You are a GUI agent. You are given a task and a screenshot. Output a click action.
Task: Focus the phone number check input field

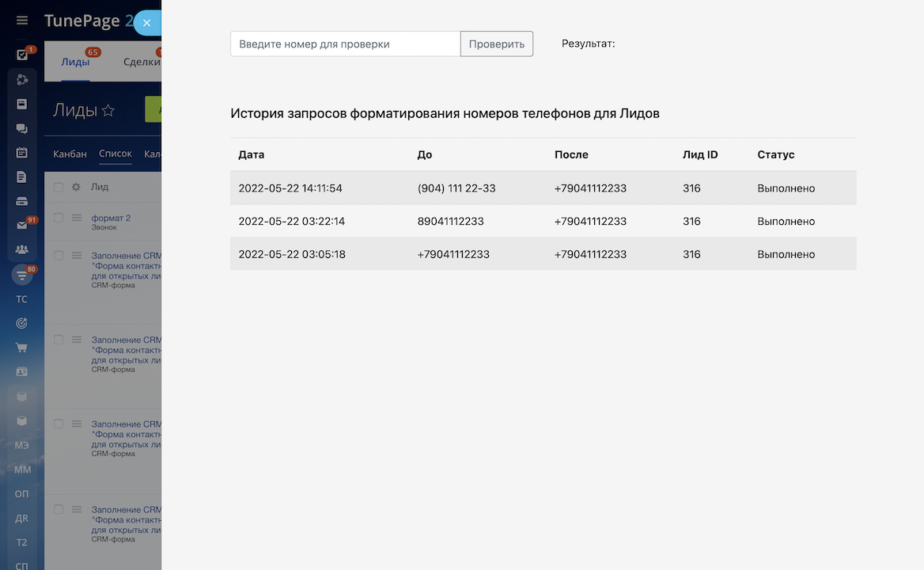tap(345, 44)
